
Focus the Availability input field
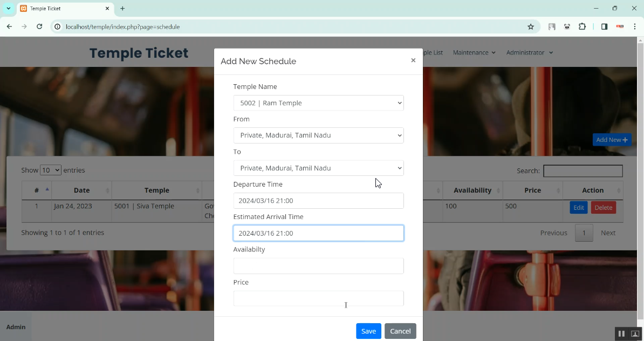click(318, 266)
